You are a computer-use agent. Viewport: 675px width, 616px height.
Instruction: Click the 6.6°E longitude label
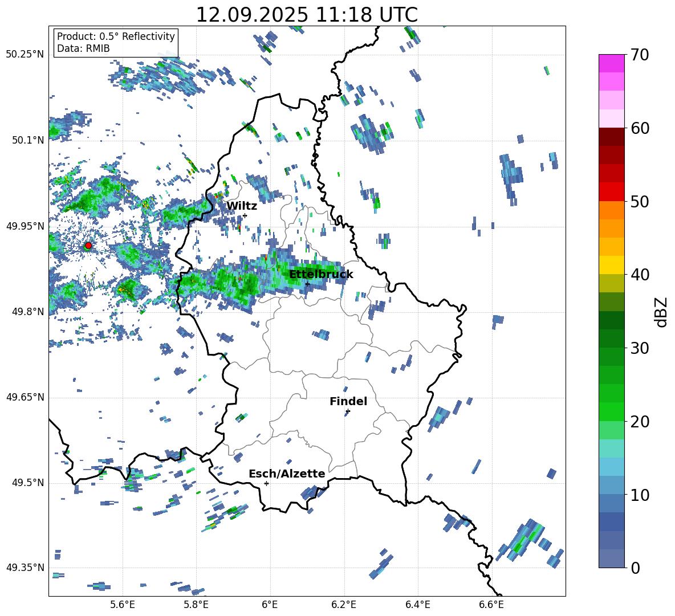pos(491,605)
